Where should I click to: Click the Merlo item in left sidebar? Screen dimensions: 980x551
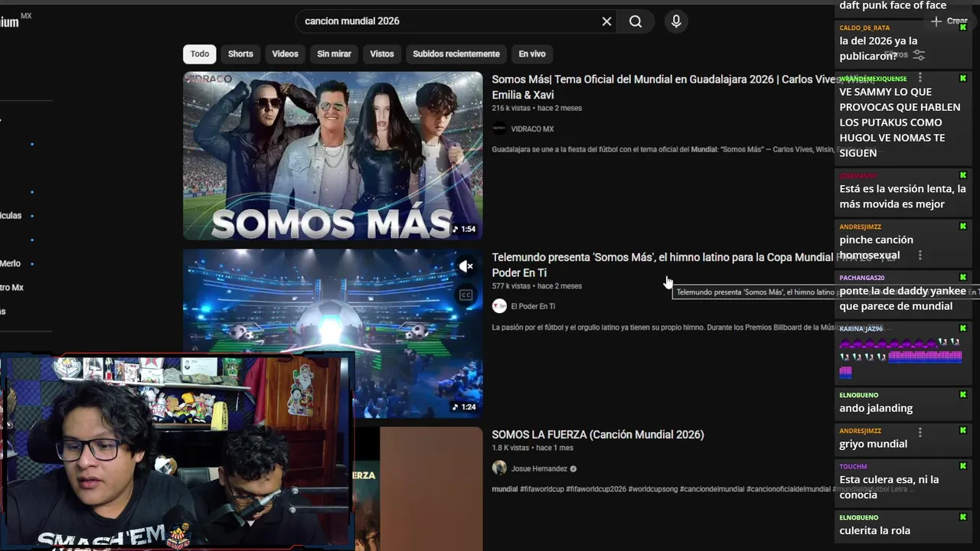click(x=11, y=263)
